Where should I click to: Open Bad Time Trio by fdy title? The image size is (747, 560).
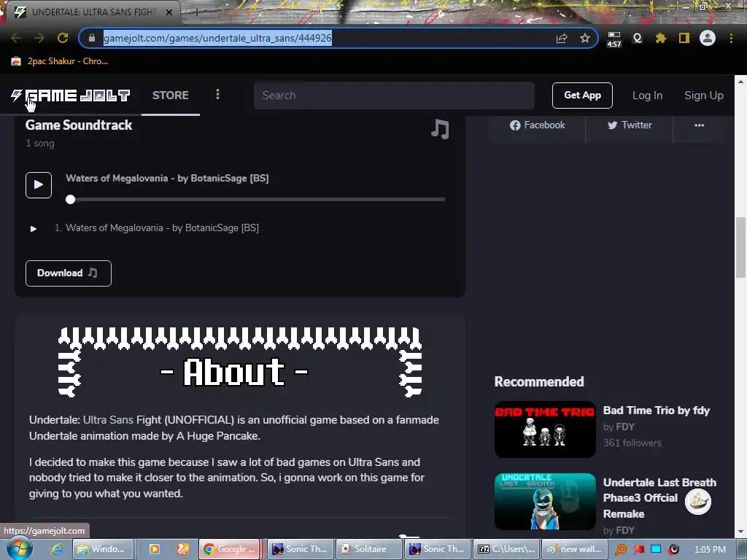[656, 411]
